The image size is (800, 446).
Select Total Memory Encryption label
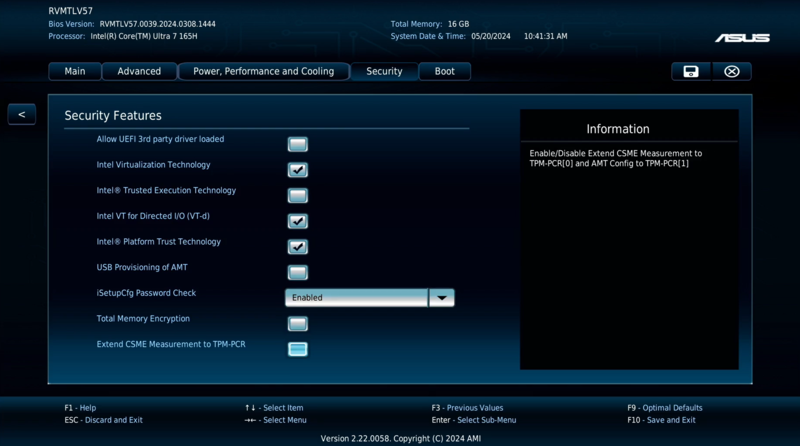coord(143,318)
